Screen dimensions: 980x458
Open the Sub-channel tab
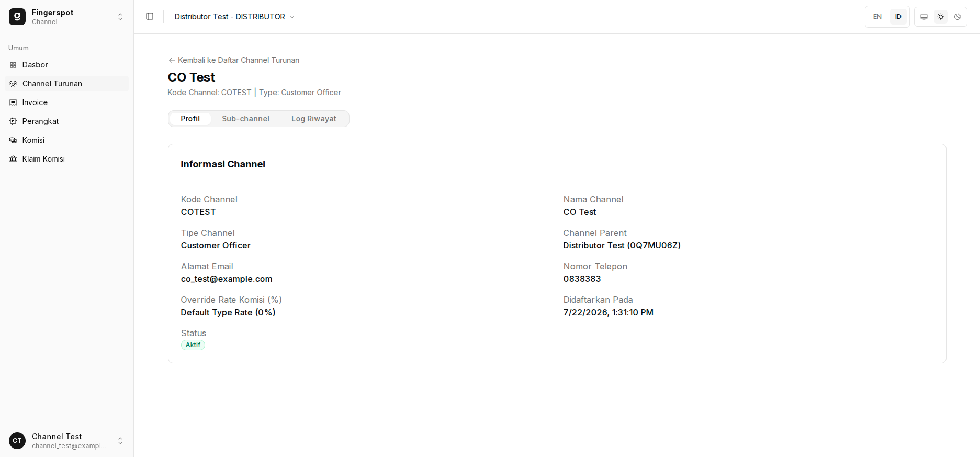[245, 119]
